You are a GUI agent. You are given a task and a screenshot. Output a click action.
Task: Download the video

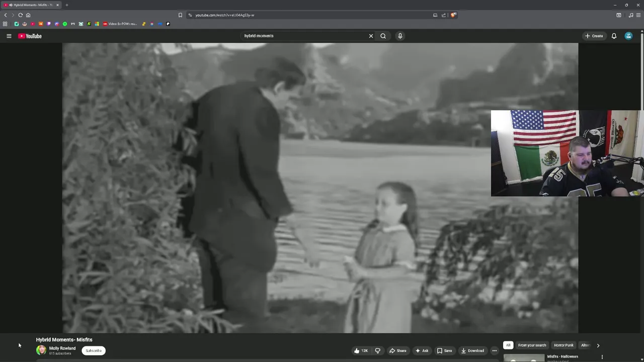click(472, 350)
